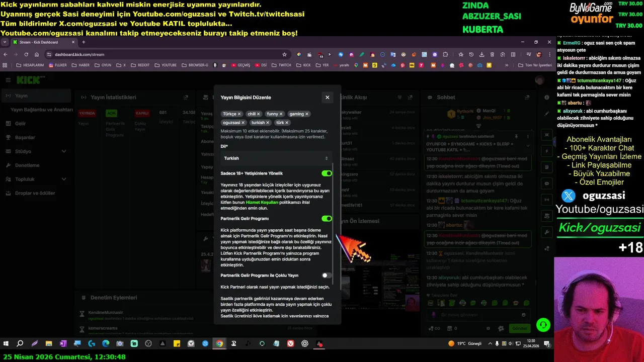
Task: Remove the gaming tag
Action: 306,114
